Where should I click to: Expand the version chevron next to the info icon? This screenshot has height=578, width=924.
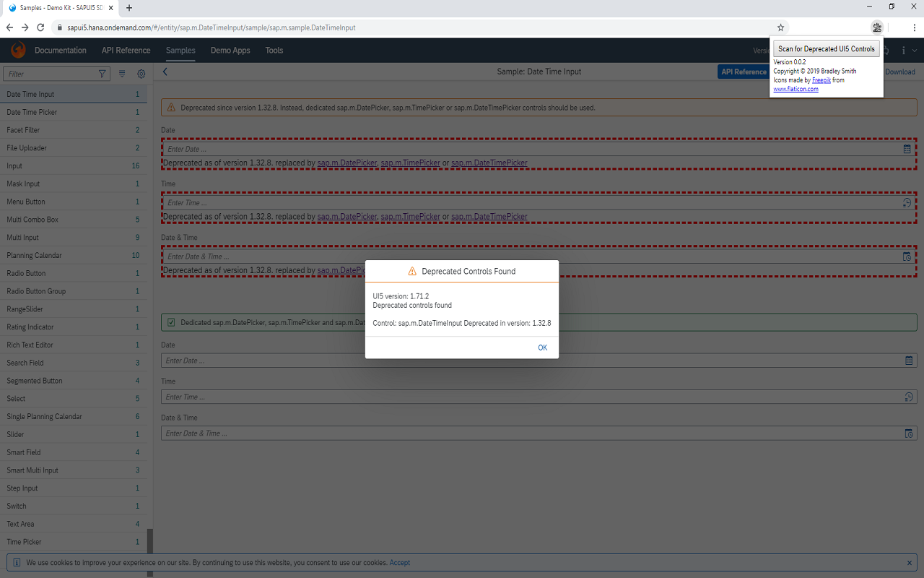913,51
